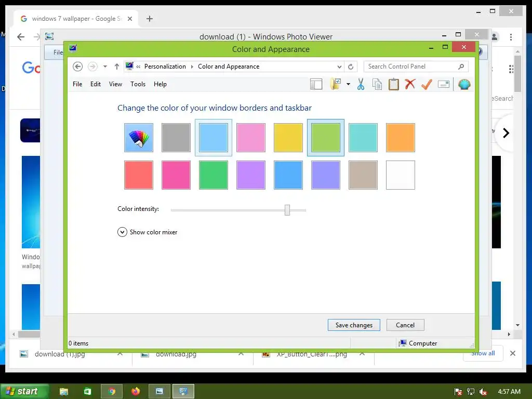The height and width of the screenshot is (399, 532).
Task: Select the gray color swatch
Action: point(176,137)
